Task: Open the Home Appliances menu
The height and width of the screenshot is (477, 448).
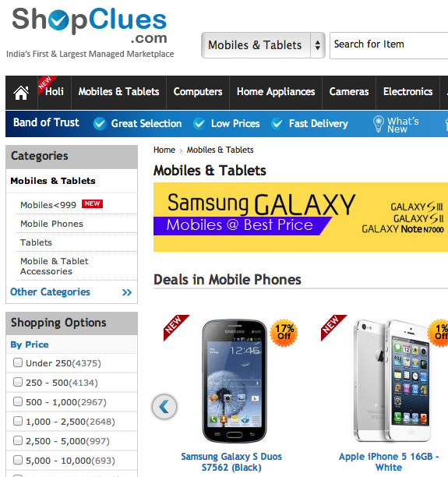Action: 276,92
